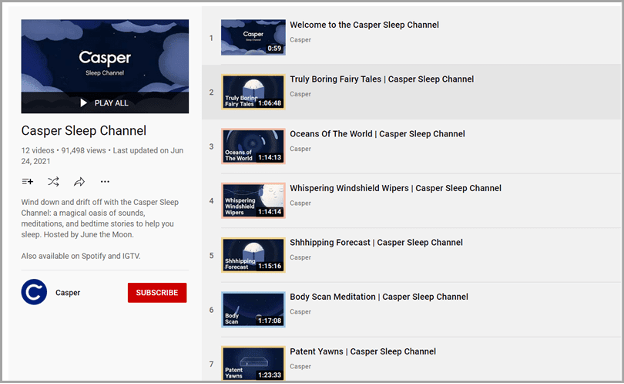Viewport: 624px width, 384px height.
Task: Open the Casper channel name link beside avatar
Action: pos(68,292)
